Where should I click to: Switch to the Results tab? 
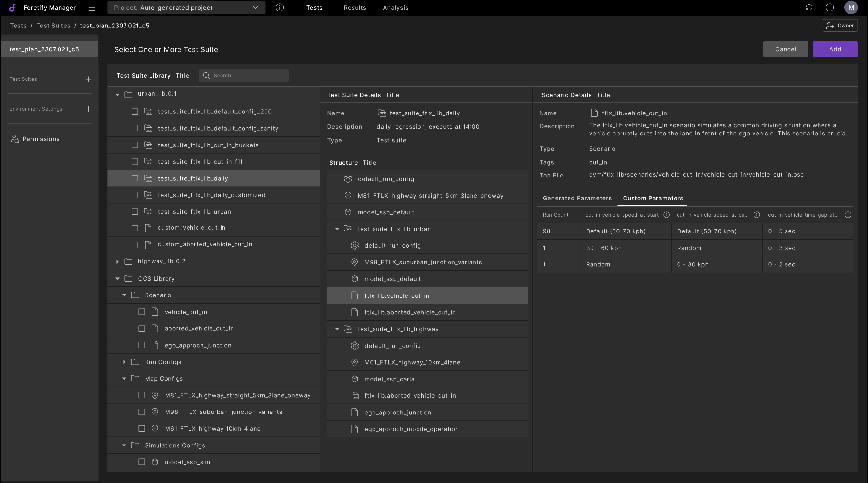pyautogui.click(x=355, y=8)
